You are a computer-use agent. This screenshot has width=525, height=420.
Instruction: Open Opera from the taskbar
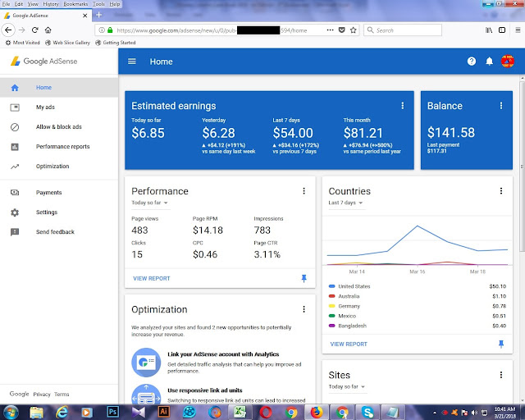click(x=266, y=412)
